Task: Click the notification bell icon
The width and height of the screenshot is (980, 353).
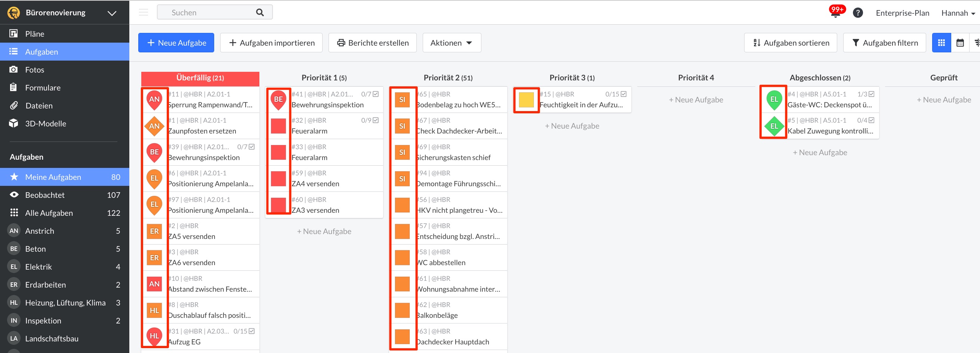Action: tap(835, 13)
